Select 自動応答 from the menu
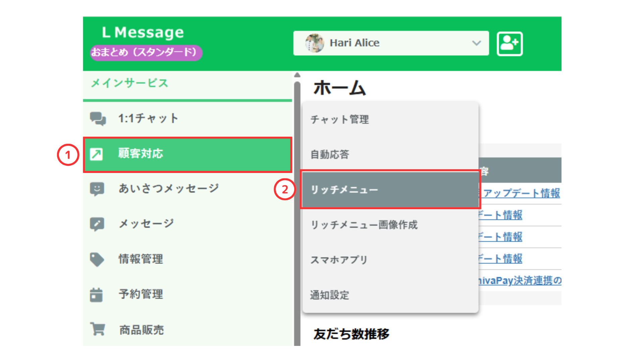The image size is (644, 362). click(x=329, y=155)
